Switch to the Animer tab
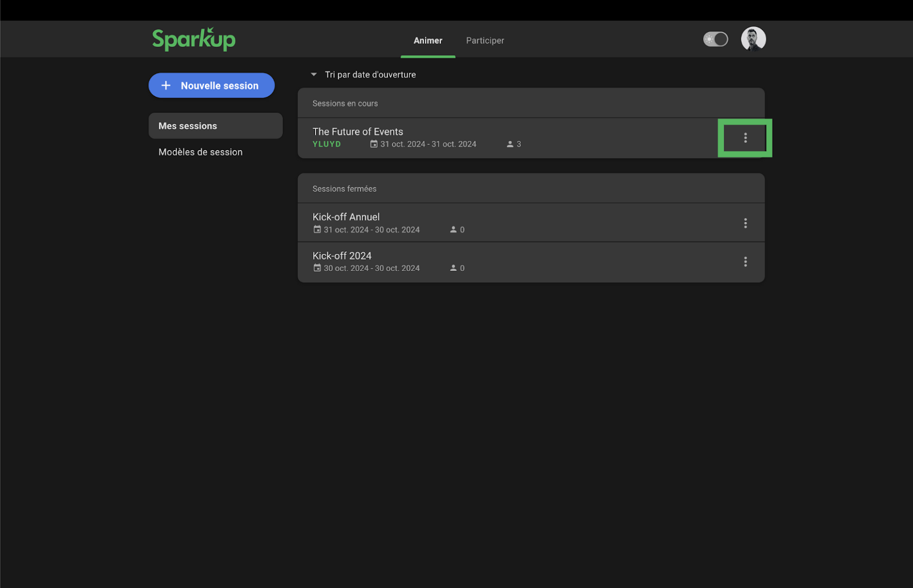Image resolution: width=913 pixels, height=588 pixels. [x=427, y=40]
